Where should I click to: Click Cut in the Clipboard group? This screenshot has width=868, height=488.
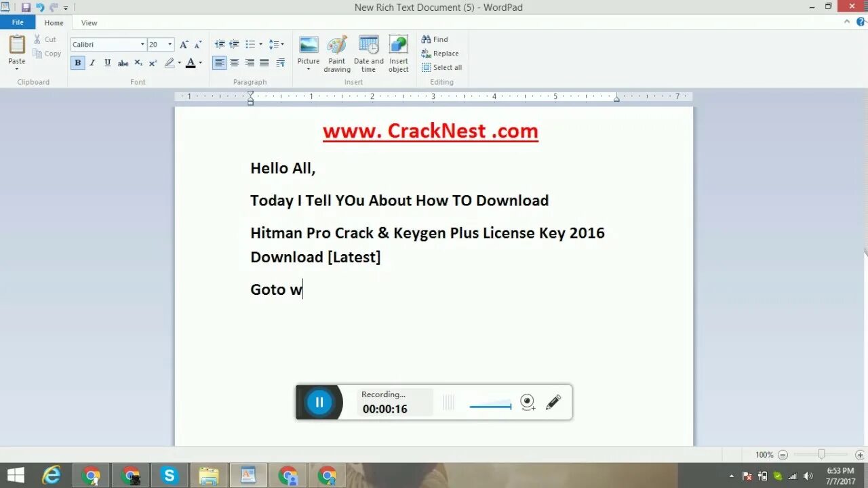tap(45, 39)
